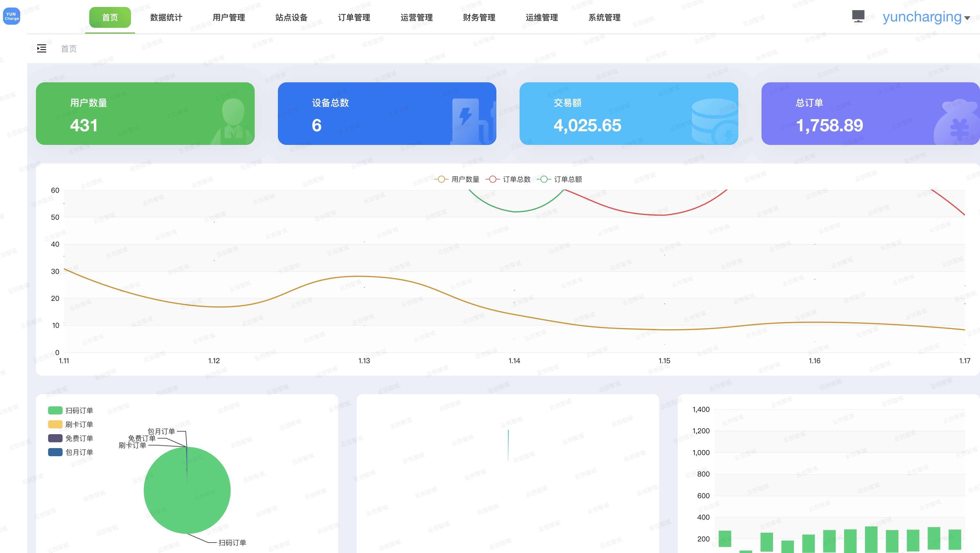
Task: Toggle 订单总额 series in line chart legend
Action: tap(560, 179)
